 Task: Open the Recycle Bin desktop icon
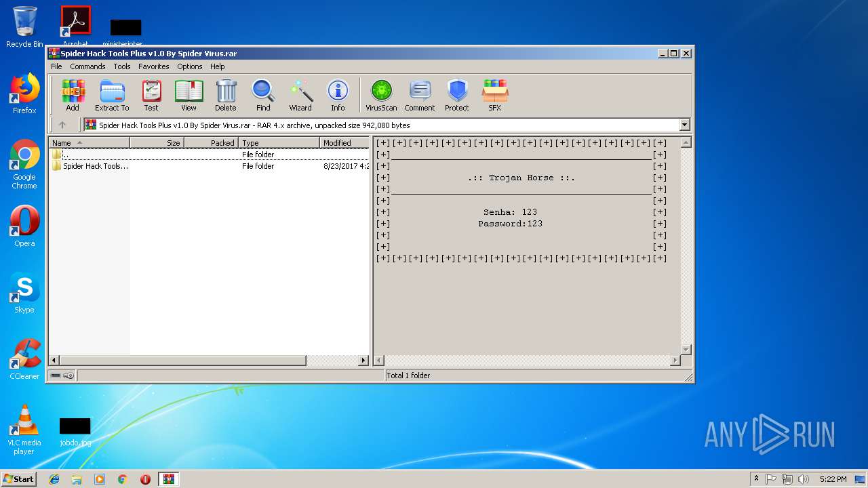pyautogui.click(x=24, y=27)
